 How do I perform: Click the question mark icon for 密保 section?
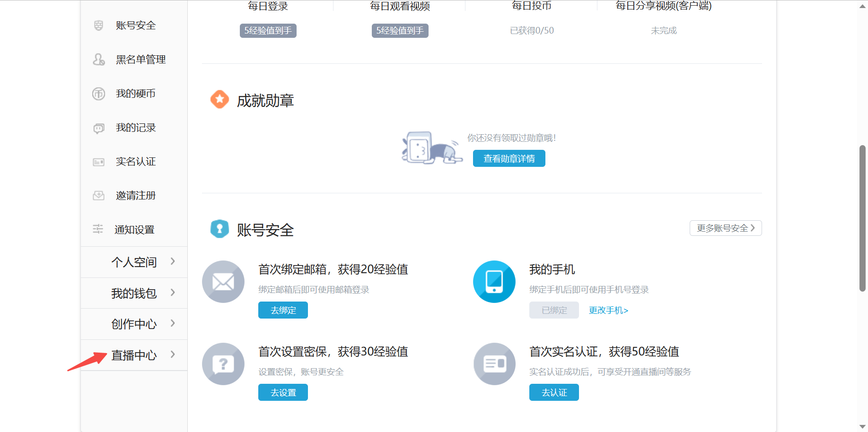tap(223, 363)
